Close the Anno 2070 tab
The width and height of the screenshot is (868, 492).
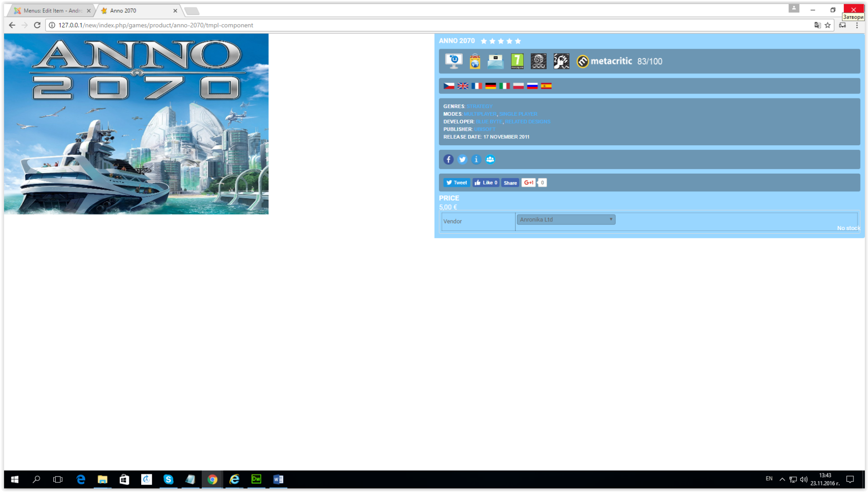[x=175, y=10]
